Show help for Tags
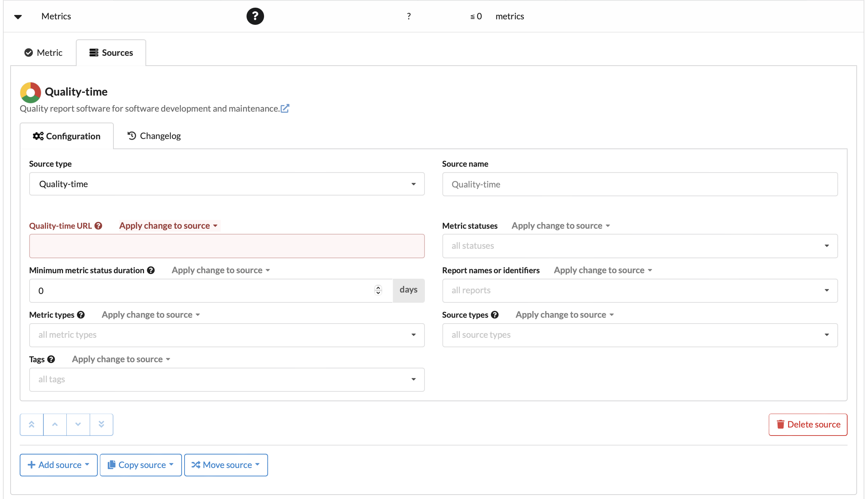The height and width of the screenshot is (499, 868). 51,359
